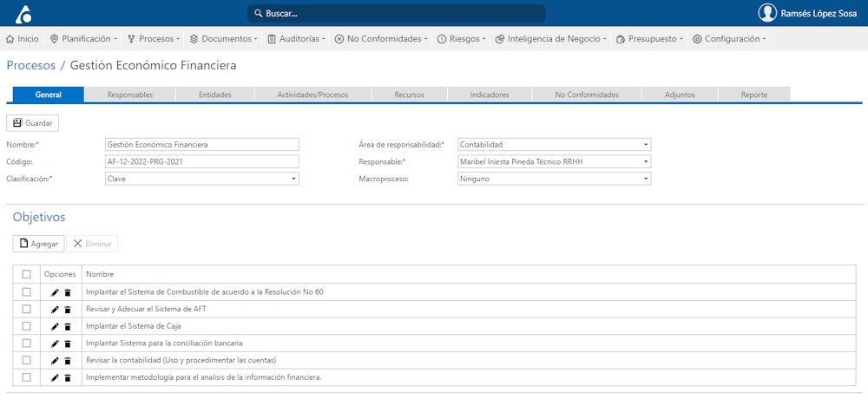Screen dimensions: 868x412
Task: Delete the 'Implementar metodología' objective via trash icon
Action: click(68, 377)
